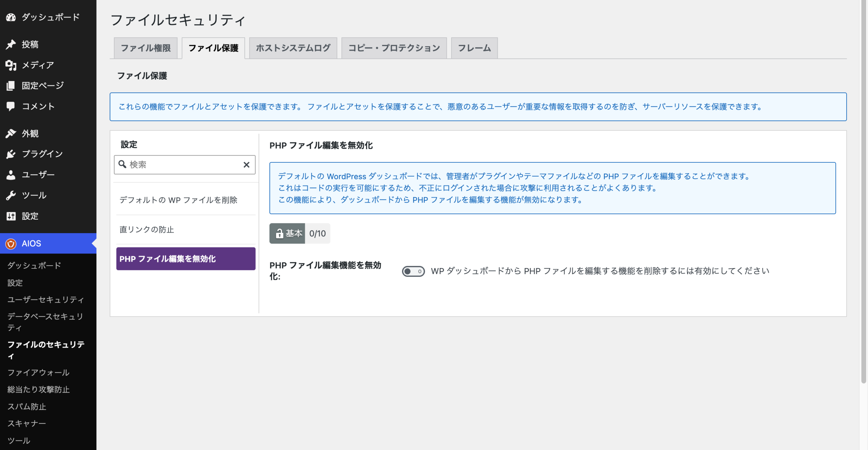Click the ユーザー person icon
The image size is (868, 450).
coord(11,175)
